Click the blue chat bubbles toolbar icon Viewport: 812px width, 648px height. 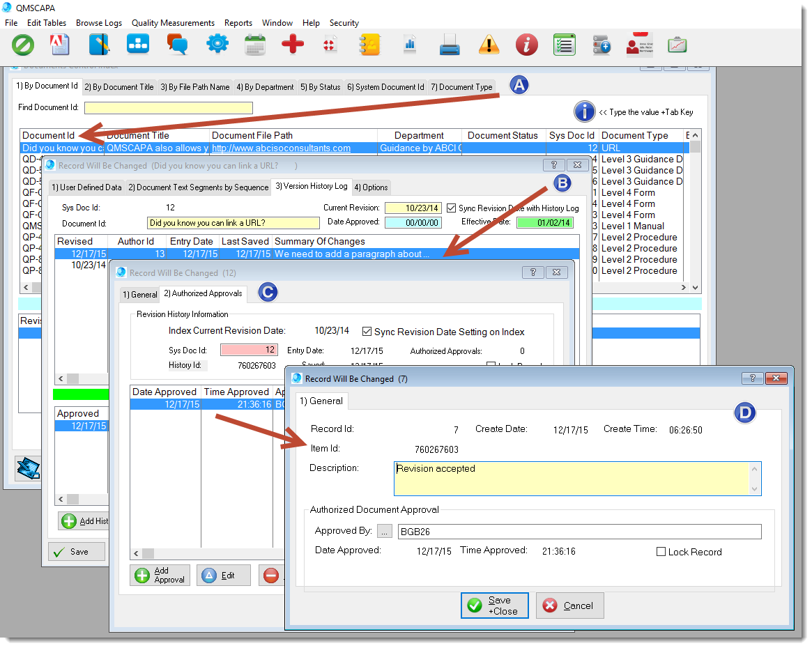[177, 45]
